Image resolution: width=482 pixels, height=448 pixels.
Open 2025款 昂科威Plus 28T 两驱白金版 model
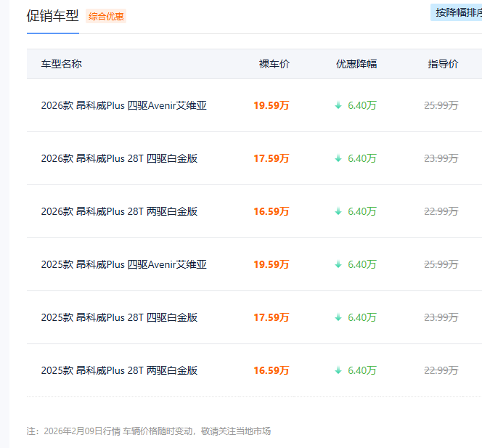(x=119, y=370)
